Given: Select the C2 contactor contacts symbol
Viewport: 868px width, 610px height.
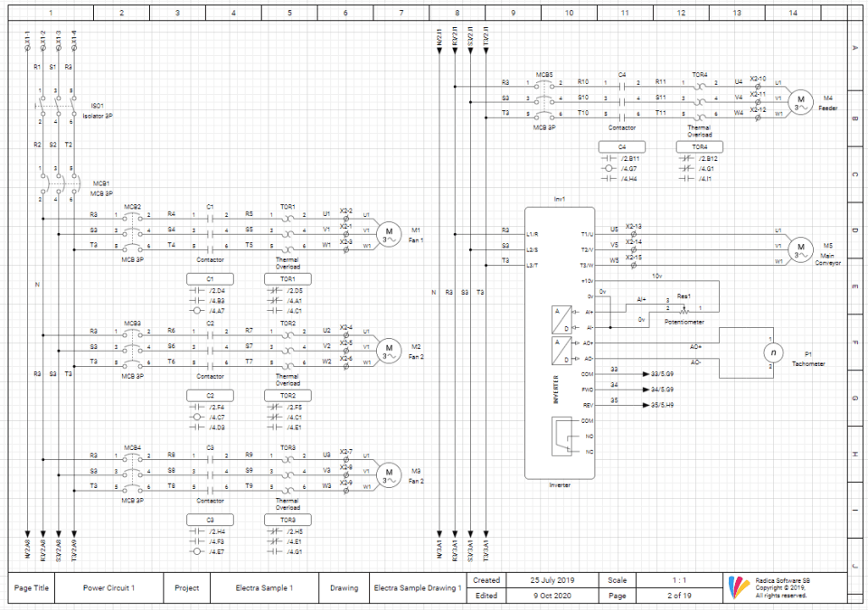Looking at the screenshot, I should tap(210, 351).
